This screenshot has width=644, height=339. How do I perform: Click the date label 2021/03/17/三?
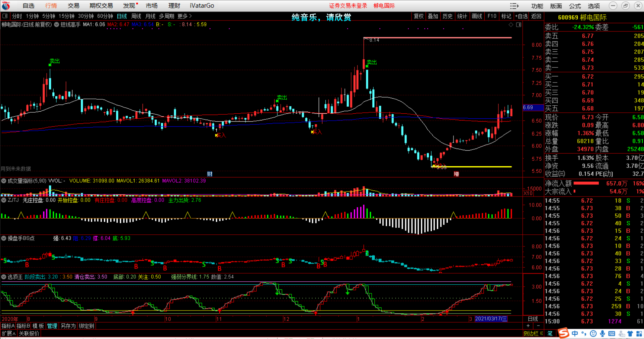pyautogui.click(x=491, y=319)
